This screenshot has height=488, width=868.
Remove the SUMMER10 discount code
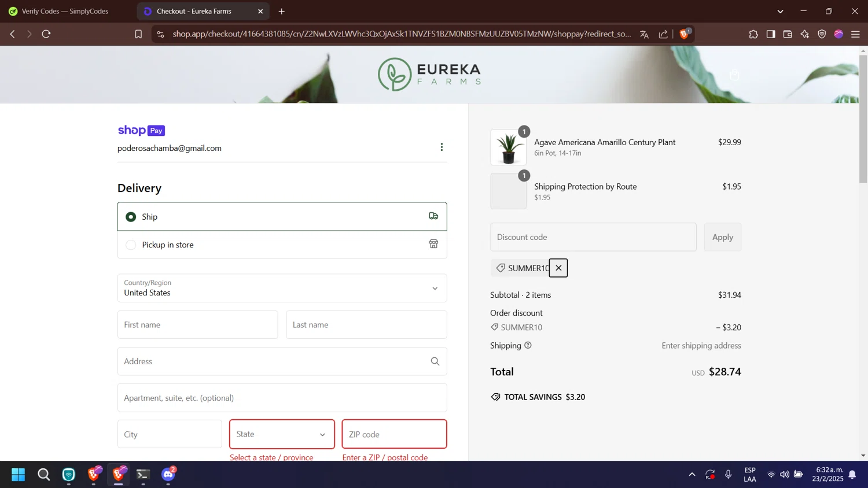558,268
